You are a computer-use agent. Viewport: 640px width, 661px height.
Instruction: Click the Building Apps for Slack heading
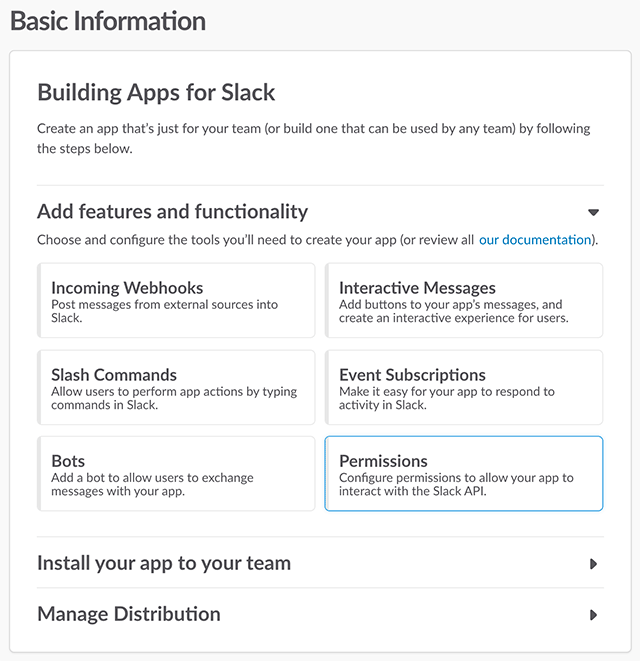point(156,92)
